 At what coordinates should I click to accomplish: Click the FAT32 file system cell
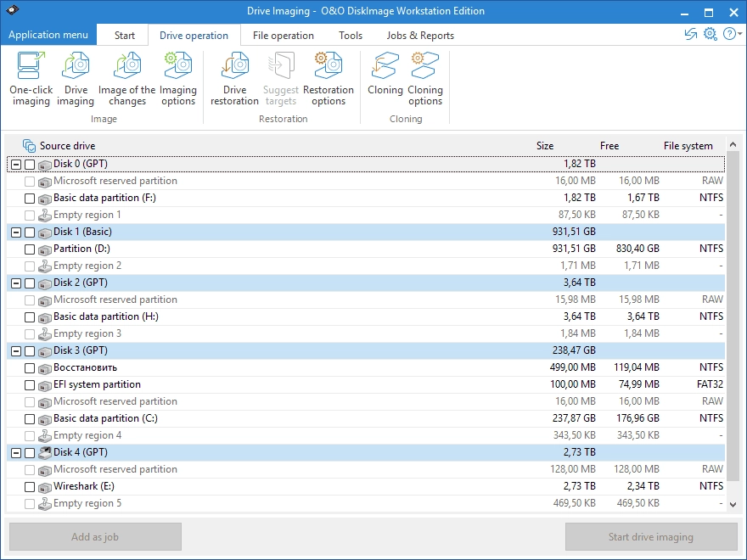pyautogui.click(x=710, y=384)
